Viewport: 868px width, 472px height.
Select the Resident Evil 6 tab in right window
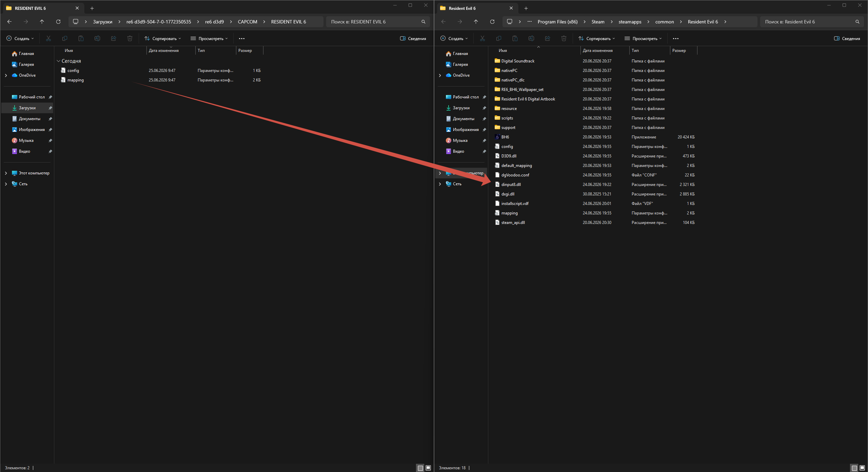pos(477,8)
